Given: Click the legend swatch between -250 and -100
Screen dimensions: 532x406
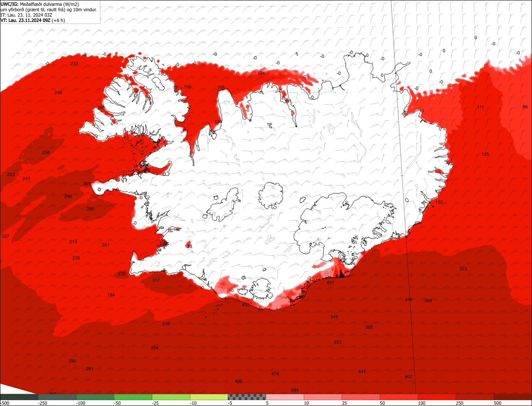Looking at the screenshot, I should pos(57,397).
